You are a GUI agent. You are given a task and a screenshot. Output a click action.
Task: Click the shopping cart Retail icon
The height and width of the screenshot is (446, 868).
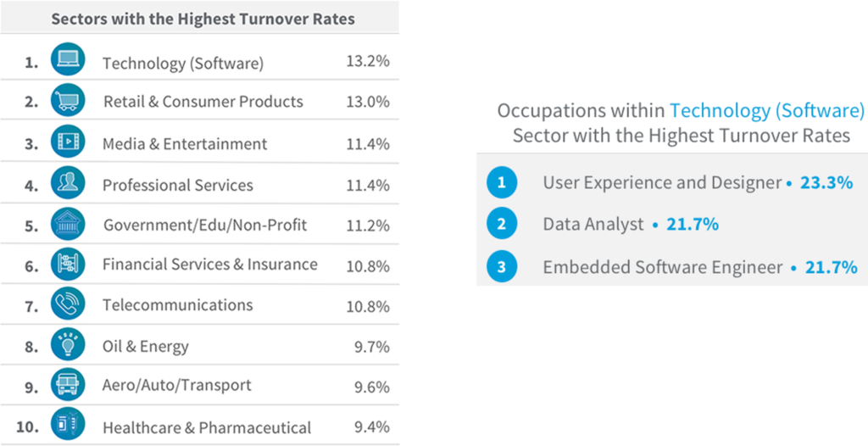click(x=67, y=102)
